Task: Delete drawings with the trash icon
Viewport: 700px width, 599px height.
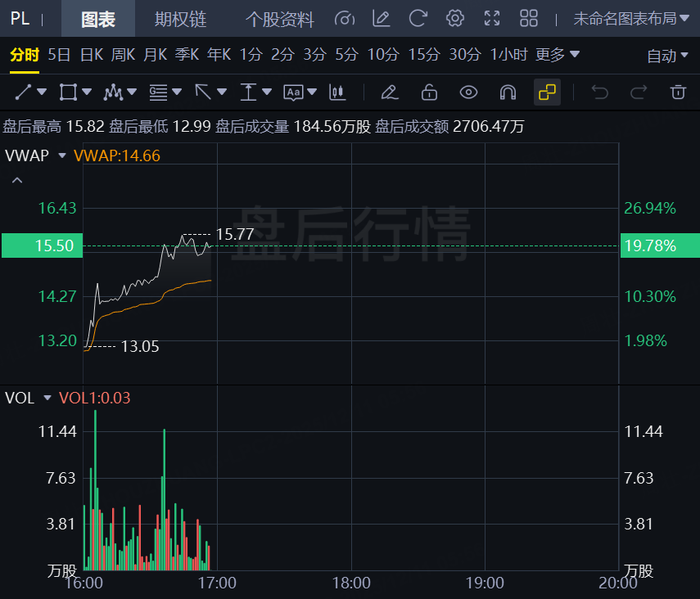Action: tap(678, 92)
